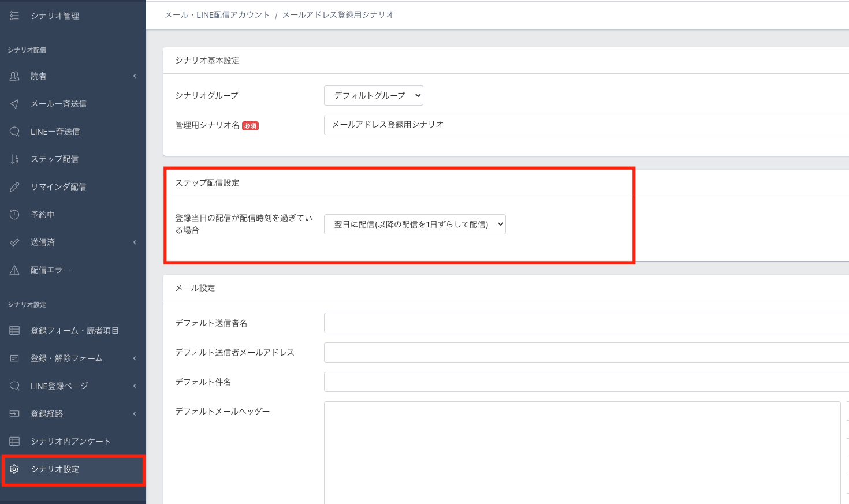Click the シナリオ管理 list icon
The height and width of the screenshot is (504, 849).
coord(14,16)
